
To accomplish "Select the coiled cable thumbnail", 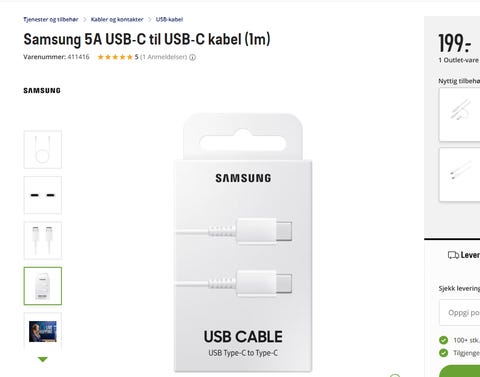I will [43, 150].
